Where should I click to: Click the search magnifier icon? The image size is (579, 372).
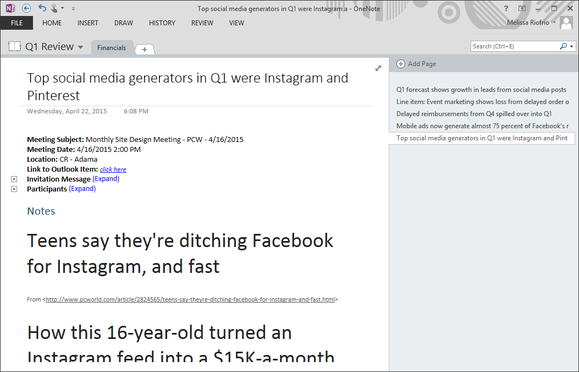click(x=563, y=46)
